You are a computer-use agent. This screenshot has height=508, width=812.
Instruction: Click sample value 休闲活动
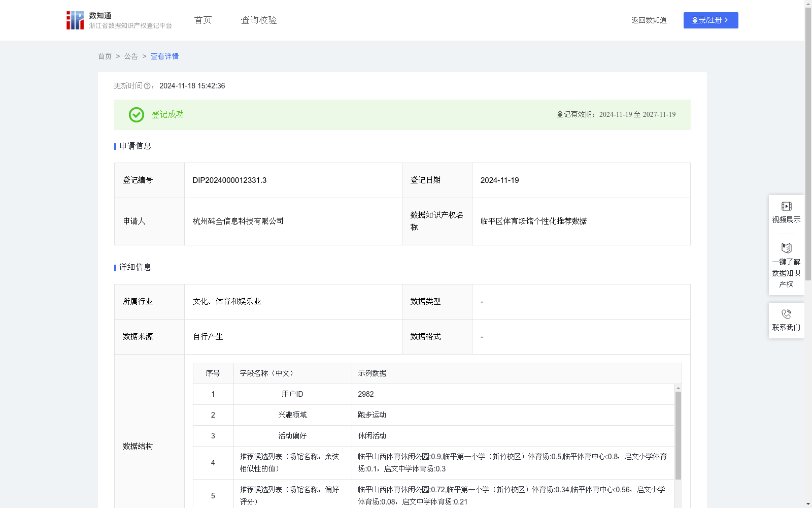[372, 436]
